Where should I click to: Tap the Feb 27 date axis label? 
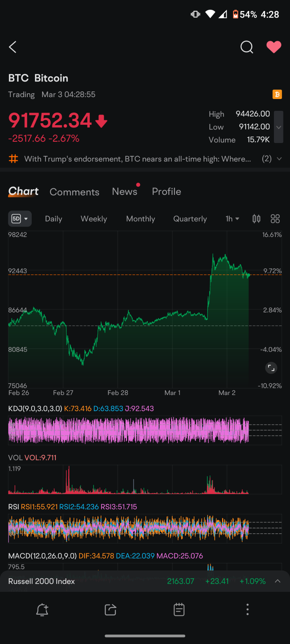63,393
